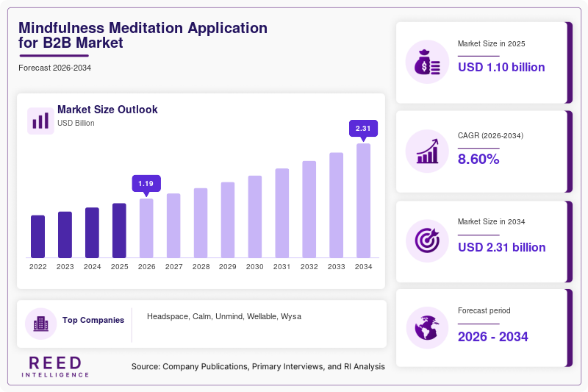588x392 pixels.
Task: Select the 2029 bar in the chart
Action: click(228, 220)
